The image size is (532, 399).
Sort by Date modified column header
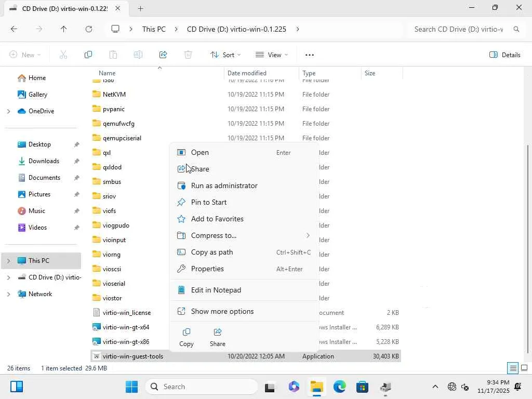pos(247,73)
